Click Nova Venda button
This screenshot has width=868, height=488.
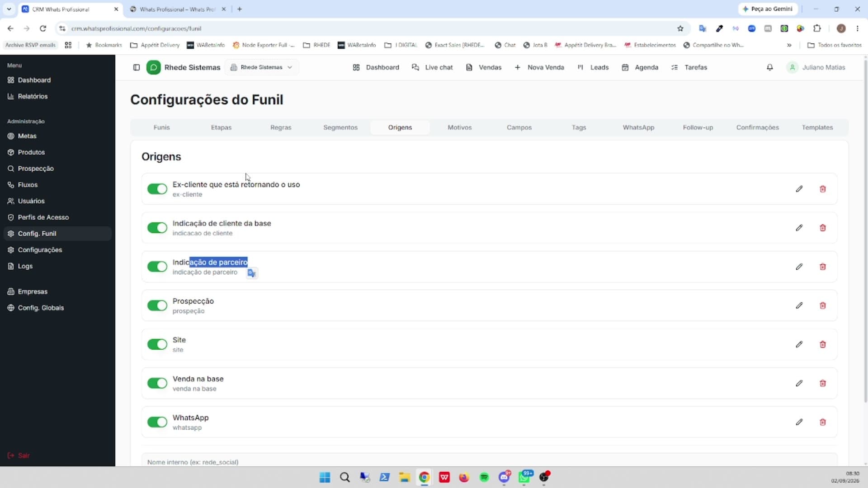[539, 67]
